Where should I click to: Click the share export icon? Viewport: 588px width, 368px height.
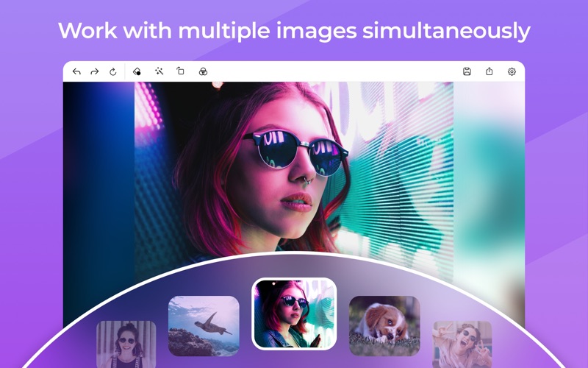coord(490,71)
